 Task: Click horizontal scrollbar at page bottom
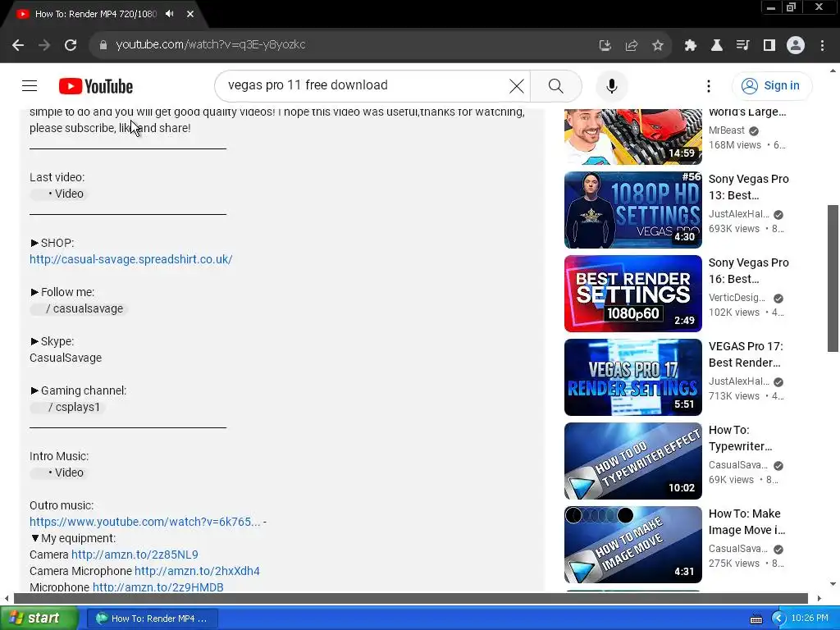pos(410,598)
